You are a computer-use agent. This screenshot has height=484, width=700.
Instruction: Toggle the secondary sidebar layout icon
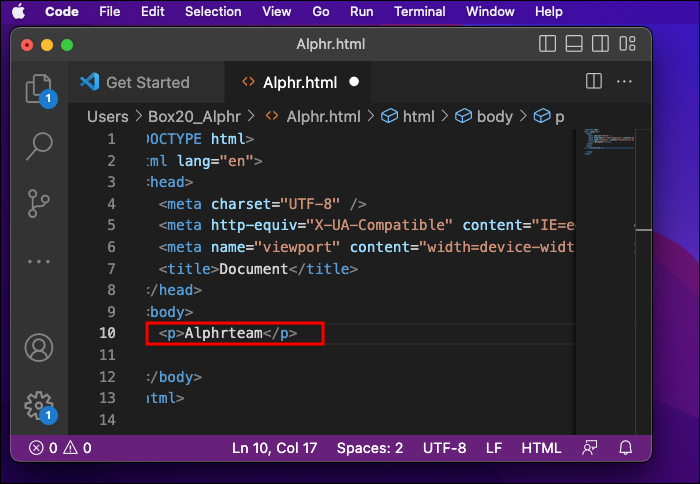pos(599,45)
